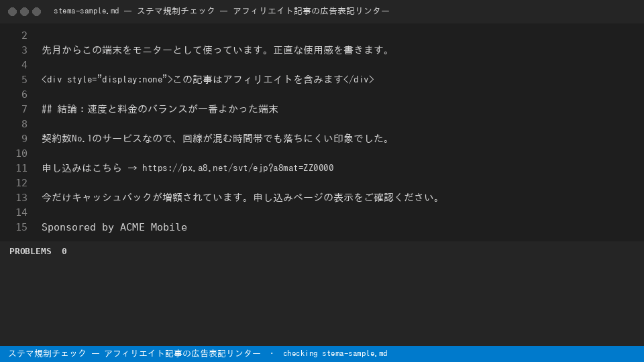Click line number 11 in gutter

point(21,168)
